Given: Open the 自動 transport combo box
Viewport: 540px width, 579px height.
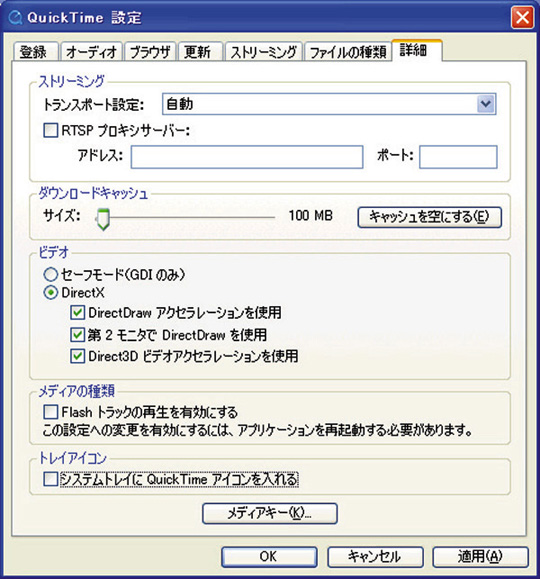Looking at the screenshot, I should 329,104.
